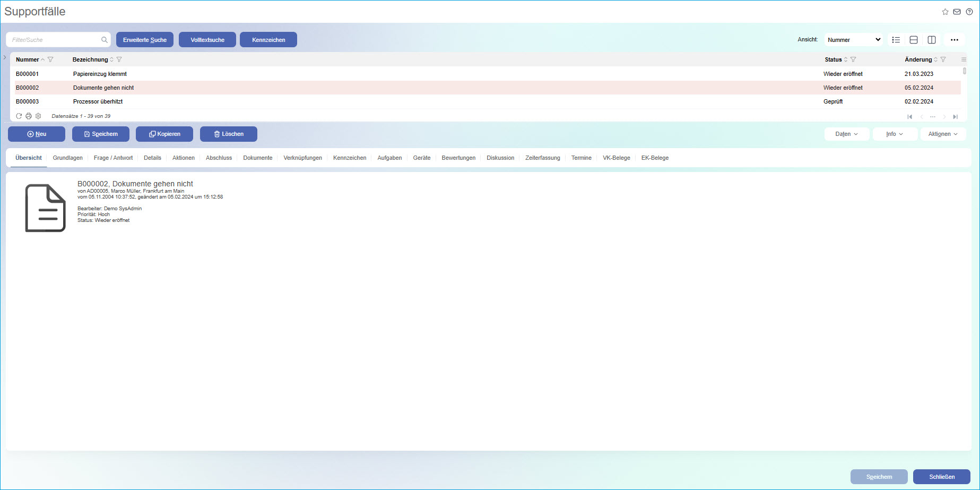The height and width of the screenshot is (490, 980).
Task: Click Speichern in the record toolbar
Action: [101, 134]
